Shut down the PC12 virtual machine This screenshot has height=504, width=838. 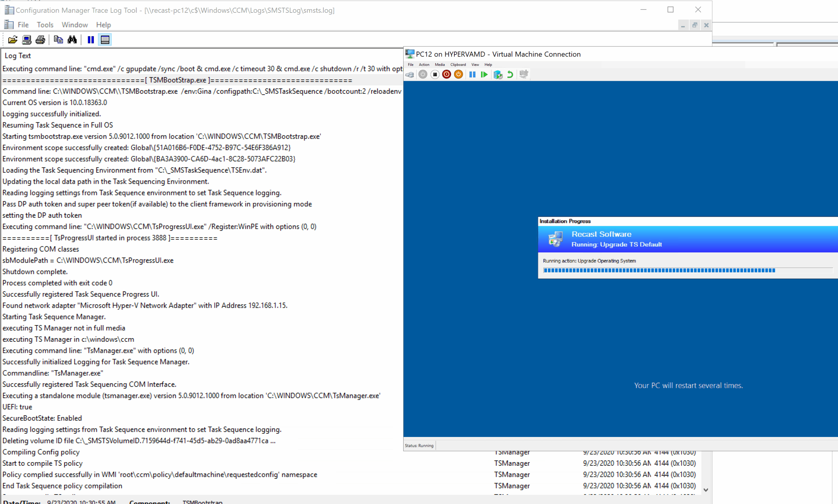(x=458, y=74)
